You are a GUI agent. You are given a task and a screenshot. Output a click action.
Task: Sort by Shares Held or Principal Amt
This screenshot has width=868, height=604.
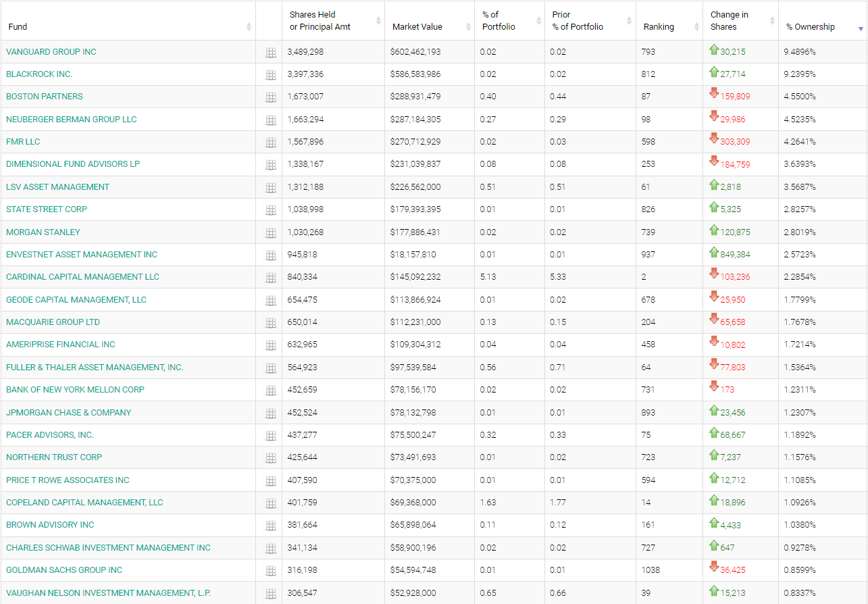pyautogui.click(x=333, y=21)
